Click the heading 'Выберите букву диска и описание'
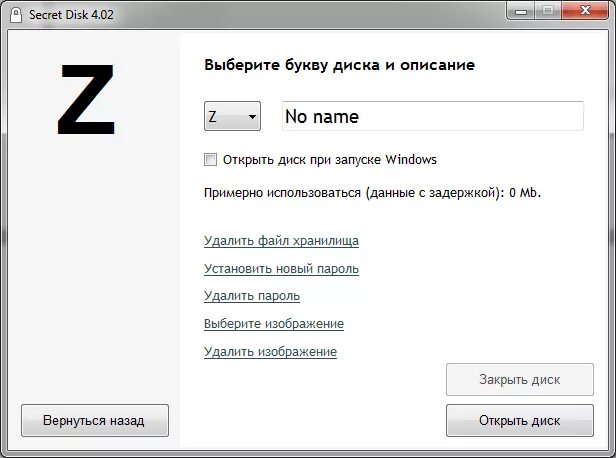 point(339,65)
